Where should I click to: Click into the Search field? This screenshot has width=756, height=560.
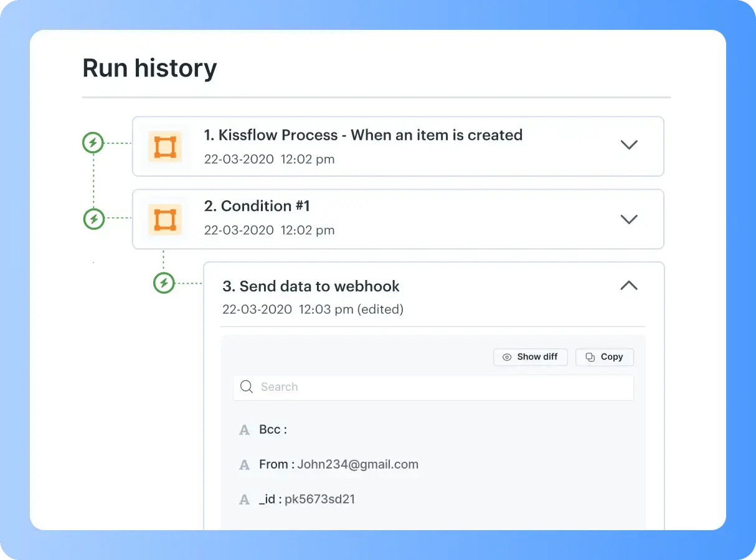coord(433,387)
